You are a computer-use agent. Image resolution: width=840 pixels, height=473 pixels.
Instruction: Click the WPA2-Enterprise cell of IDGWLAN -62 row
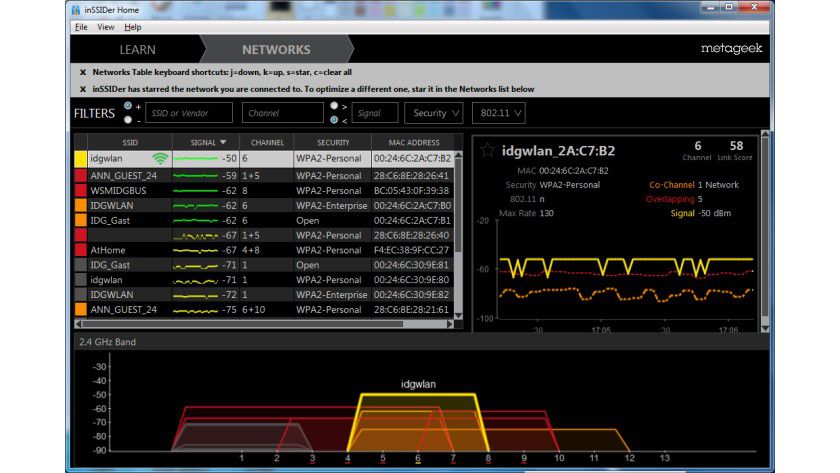[332, 206]
